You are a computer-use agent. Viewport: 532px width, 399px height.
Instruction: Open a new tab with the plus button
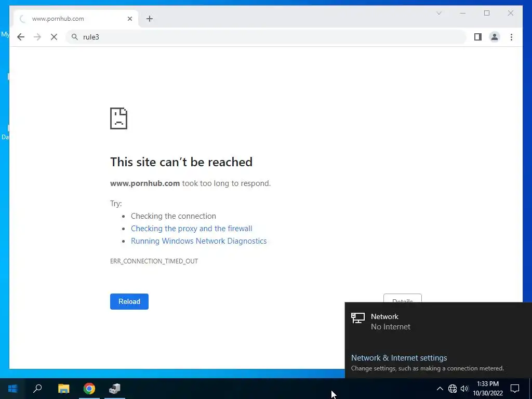[150, 19]
